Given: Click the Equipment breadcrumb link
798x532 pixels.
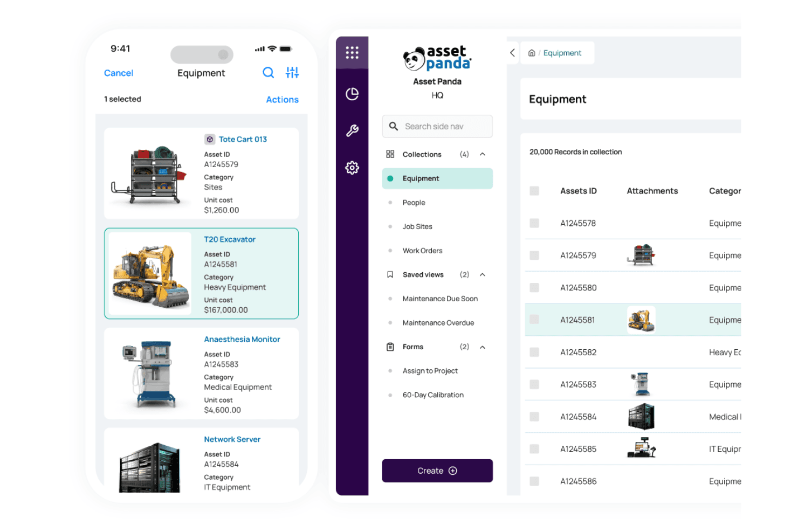Looking at the screenshot, I should pyautogui.click(x=562, y=53).
